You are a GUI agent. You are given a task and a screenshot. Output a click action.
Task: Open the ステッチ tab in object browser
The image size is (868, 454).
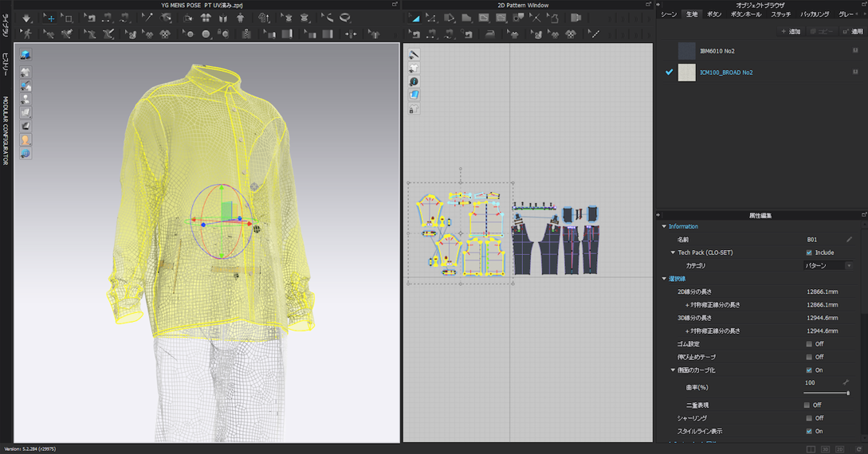pos(780,14)
